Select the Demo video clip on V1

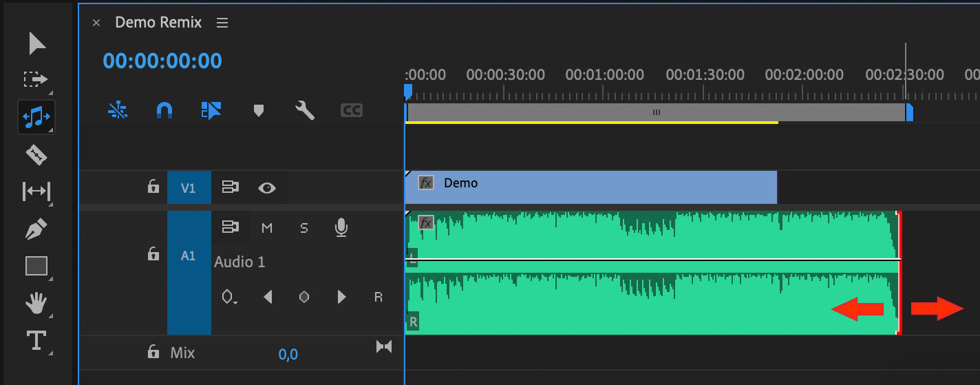[x=591, y=187]
